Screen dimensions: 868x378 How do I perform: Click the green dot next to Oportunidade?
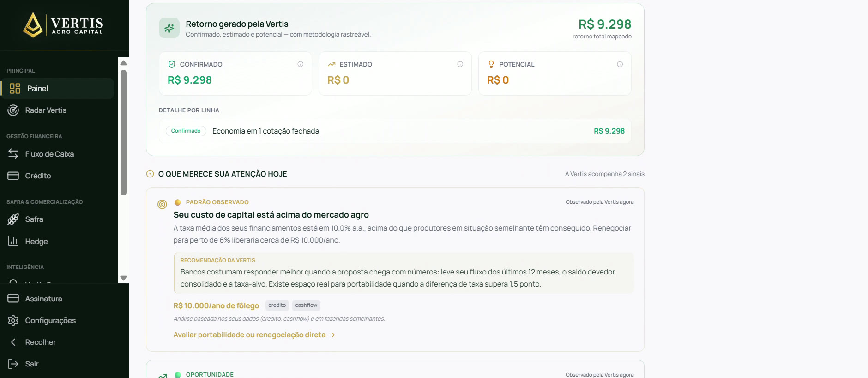click(x=178, y=375)
